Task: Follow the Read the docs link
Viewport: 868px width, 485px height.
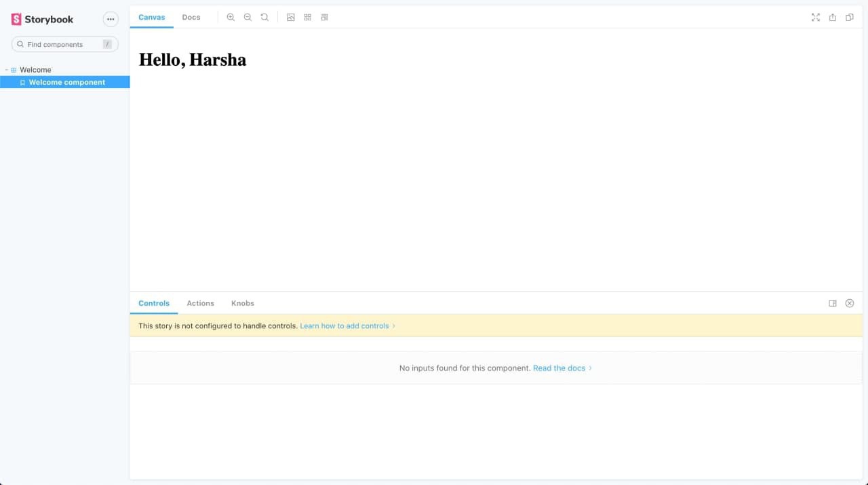Action: (x=559, y=368)
